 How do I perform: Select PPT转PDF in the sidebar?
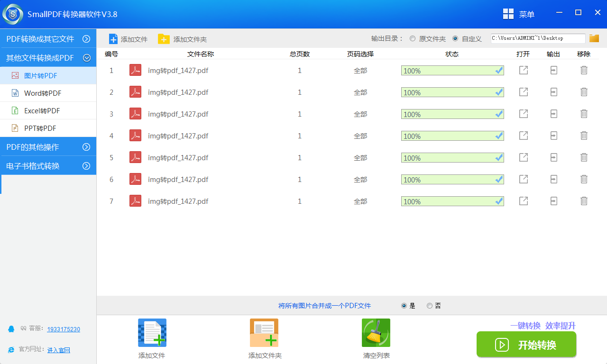tap(48, 128)
